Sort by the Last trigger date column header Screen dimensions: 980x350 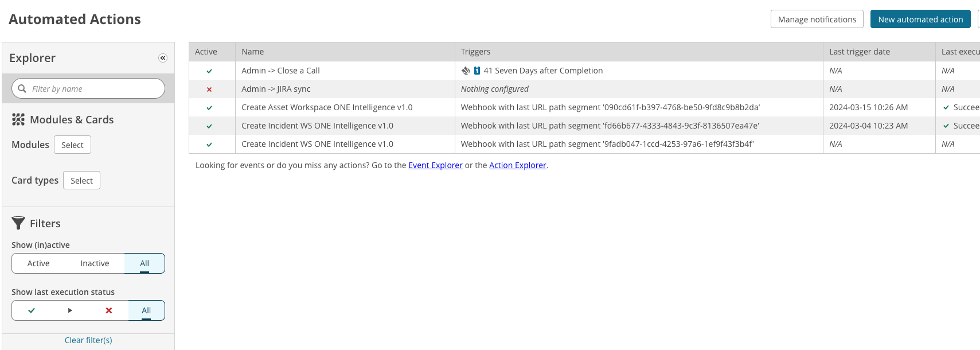859,51
